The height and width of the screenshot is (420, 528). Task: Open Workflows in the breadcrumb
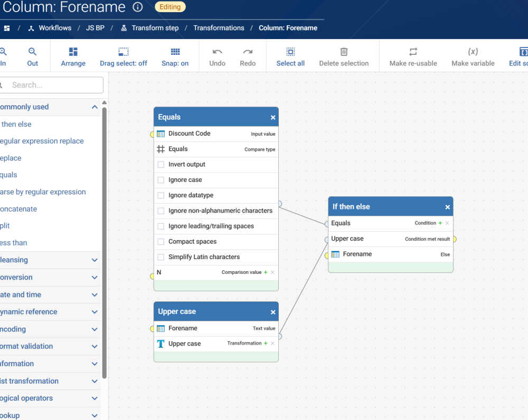pos(55,28)
